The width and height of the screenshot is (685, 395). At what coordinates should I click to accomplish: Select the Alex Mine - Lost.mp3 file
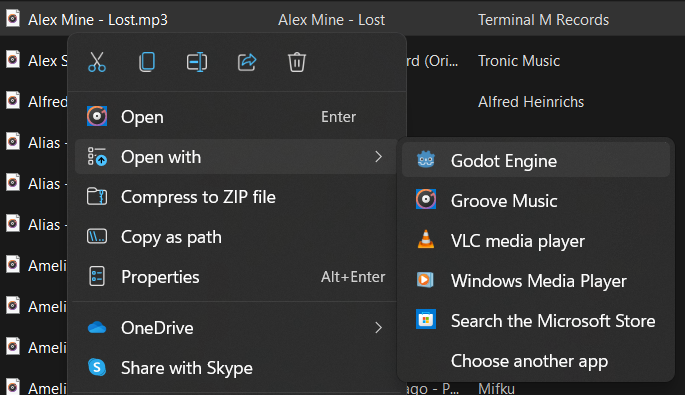[98, 20]
